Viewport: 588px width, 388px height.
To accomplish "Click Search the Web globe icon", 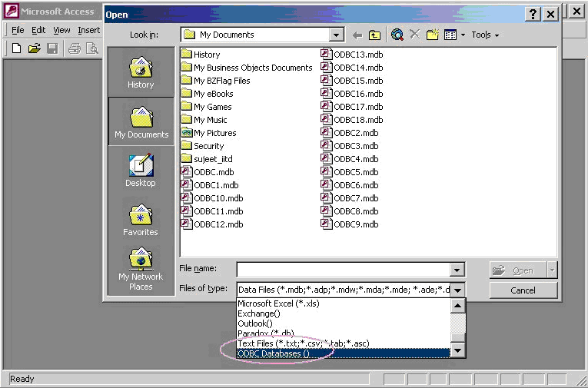I will pos(397,35).
